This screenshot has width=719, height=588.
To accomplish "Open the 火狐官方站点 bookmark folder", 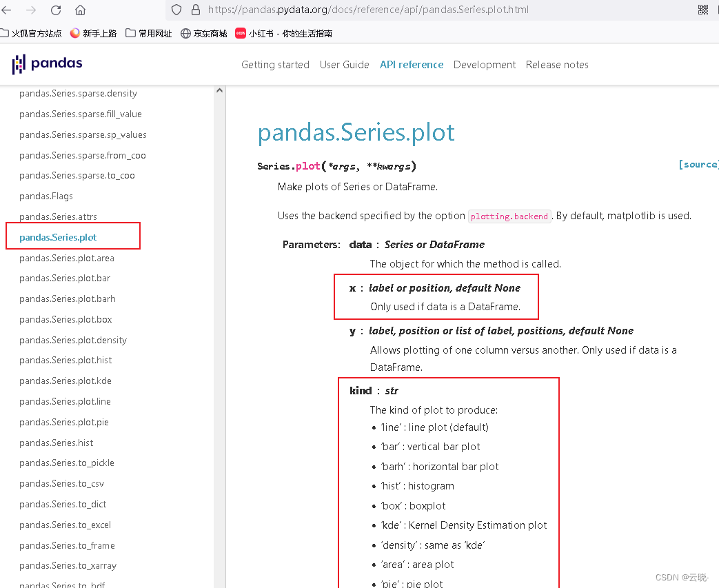I will (31, 33).
